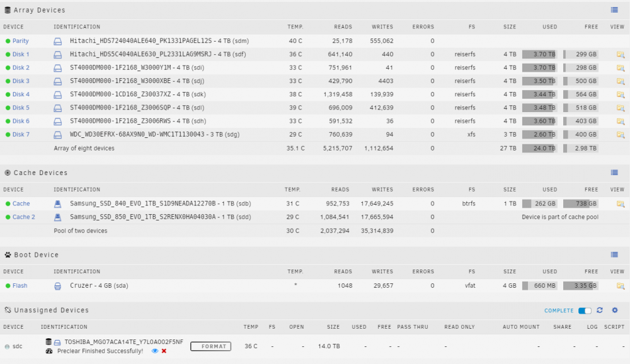Viewport: 630px width, 364px height.
Task: View the preclear log with the eye icon
Action: [155, 351]
